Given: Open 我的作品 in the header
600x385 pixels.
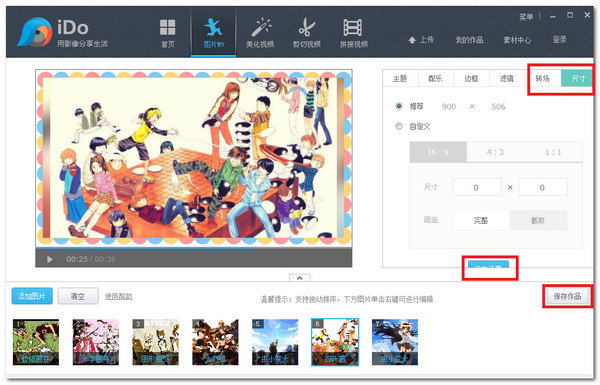Looking at the screenshot, I should (x=469, y=39).
